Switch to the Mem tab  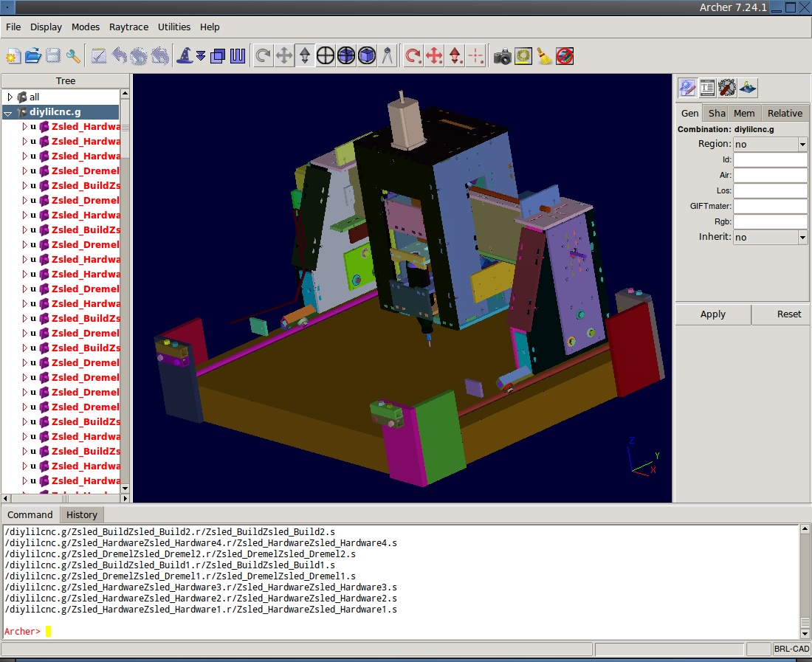(x=743, y=113)
